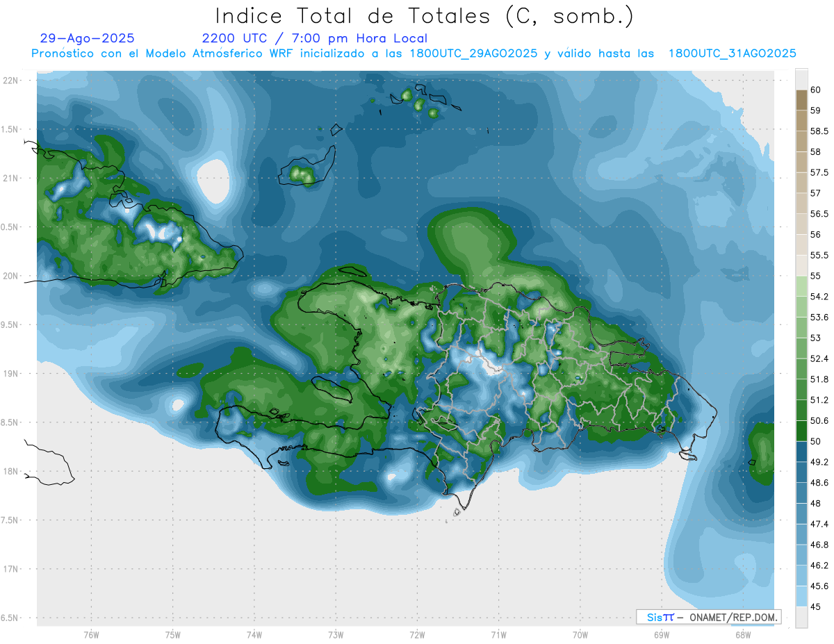Click the colorbar value 49.2
This screenshot has width=834, height=644.
click(819, 462)
